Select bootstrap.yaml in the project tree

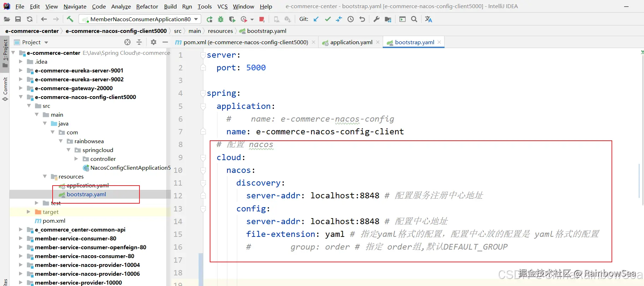pos(86,194)
